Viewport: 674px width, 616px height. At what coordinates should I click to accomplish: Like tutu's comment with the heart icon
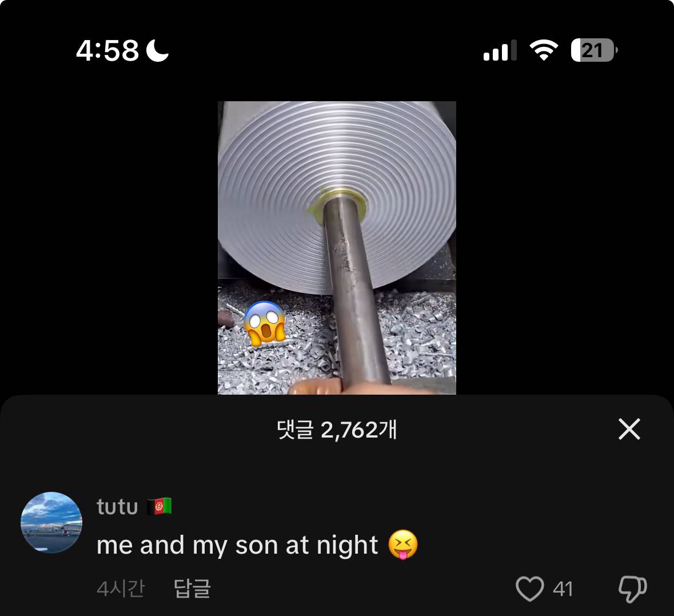point(529,589)
